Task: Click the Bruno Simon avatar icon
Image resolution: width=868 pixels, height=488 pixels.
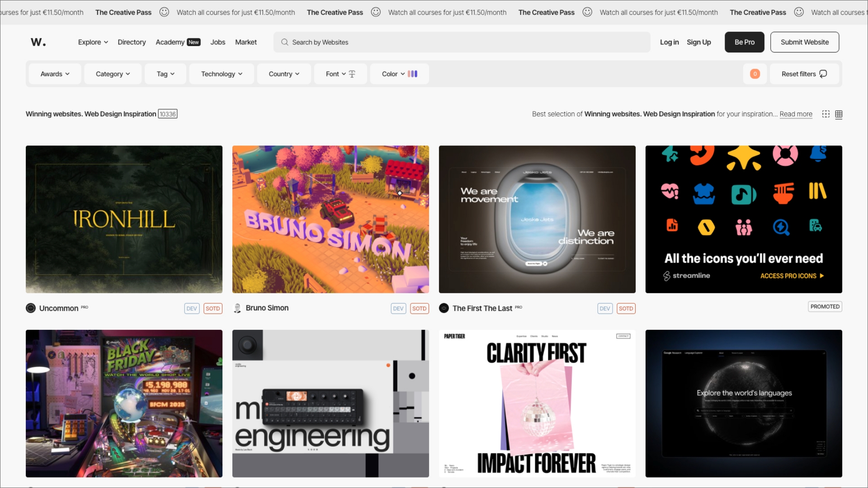Action: [x=237, y=308]
